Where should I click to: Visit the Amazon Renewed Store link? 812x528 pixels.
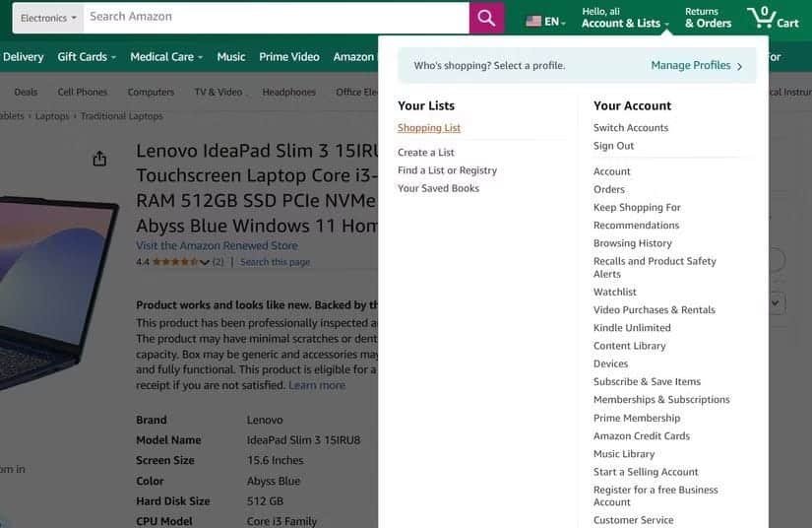(x=217, y=245)
